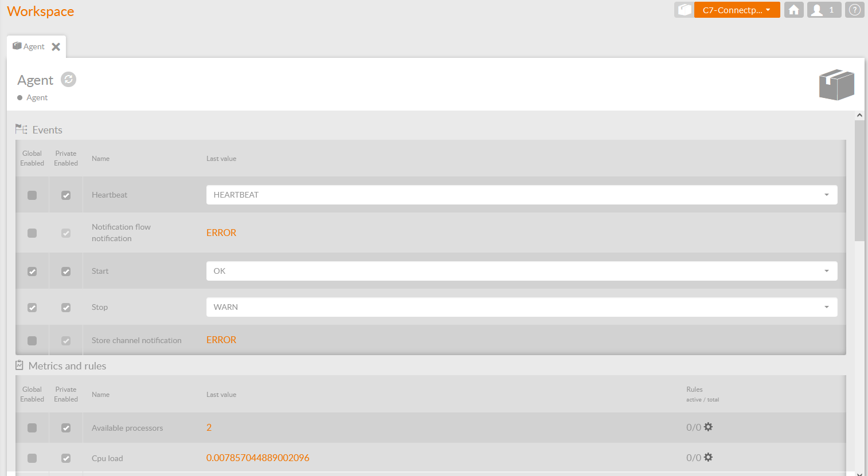The height and width of the screenshot is (476, 868).
Task: Click the home icon in top bar
Action: 793,10
